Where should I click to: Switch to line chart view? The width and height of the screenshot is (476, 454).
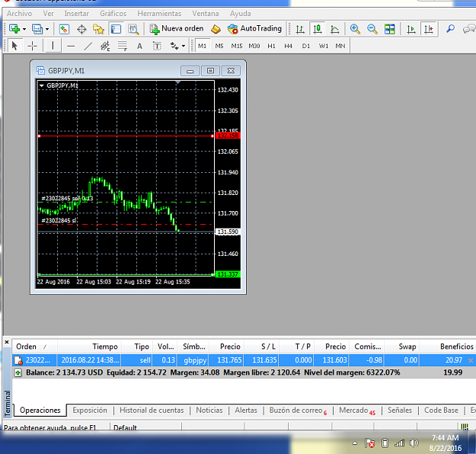(334, 29)
